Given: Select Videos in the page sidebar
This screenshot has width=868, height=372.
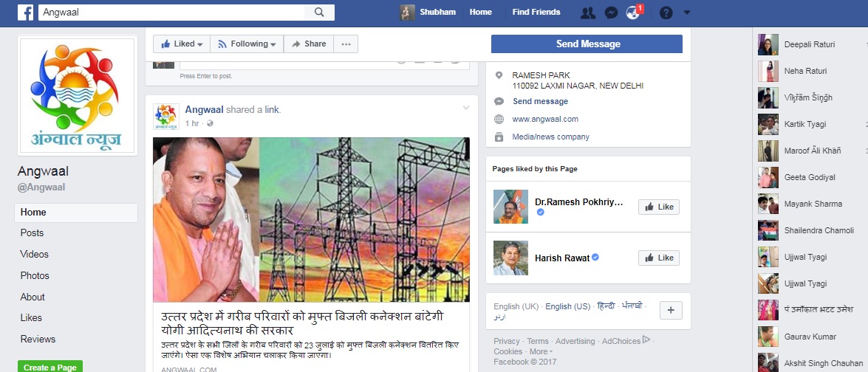Looking at the screenshot, I should point(34,254).
